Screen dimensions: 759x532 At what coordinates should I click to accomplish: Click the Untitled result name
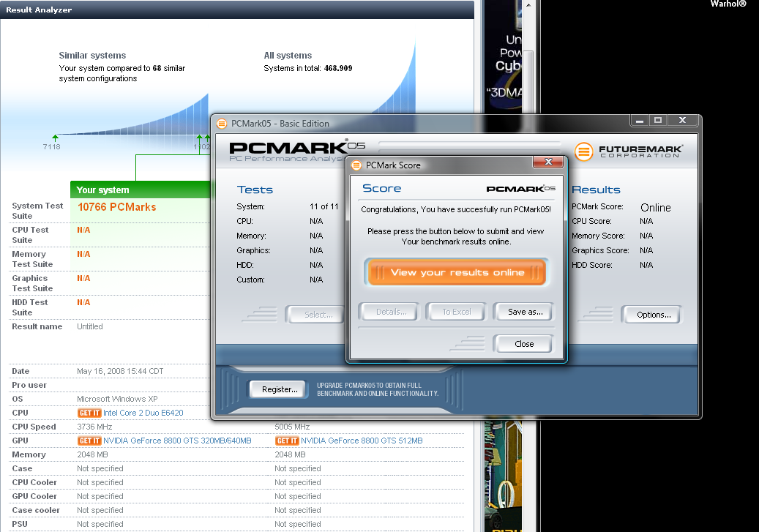[89, 327]
